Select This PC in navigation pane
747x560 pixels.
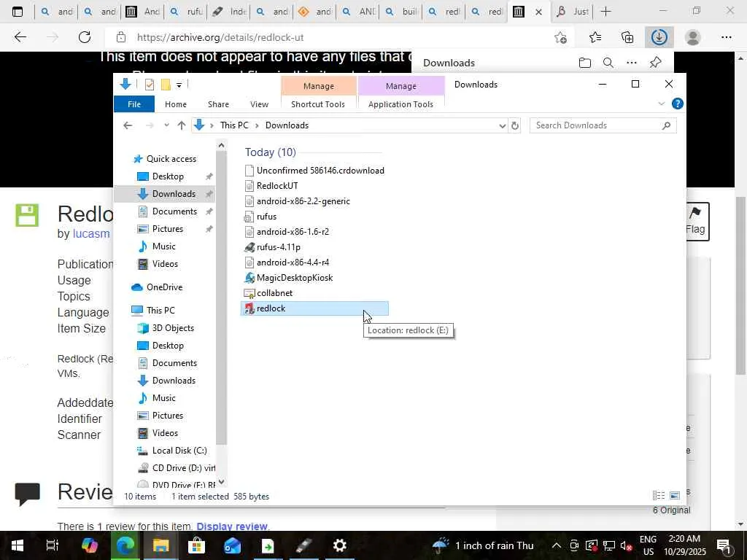(x=160, y=311)
